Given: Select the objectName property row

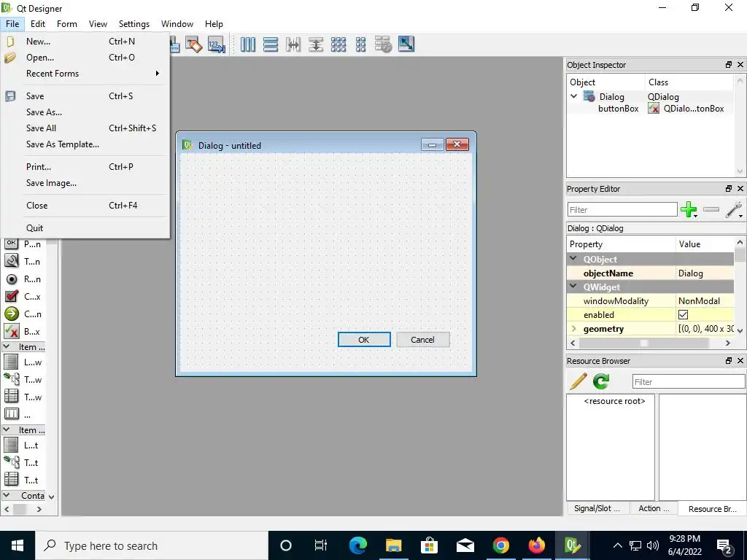Looking at the screenshot, I should (x=650, y=273).
